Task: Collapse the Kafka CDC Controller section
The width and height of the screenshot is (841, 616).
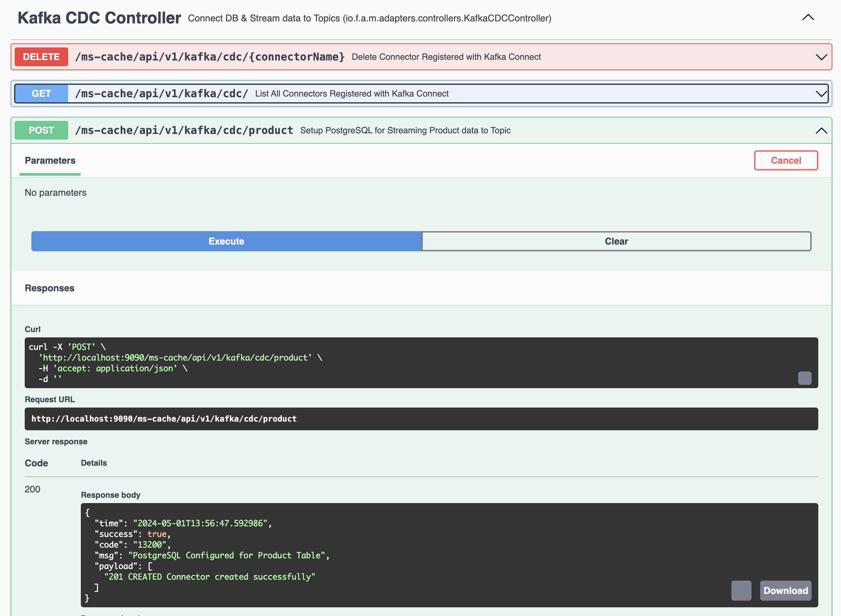Action: 808,17
